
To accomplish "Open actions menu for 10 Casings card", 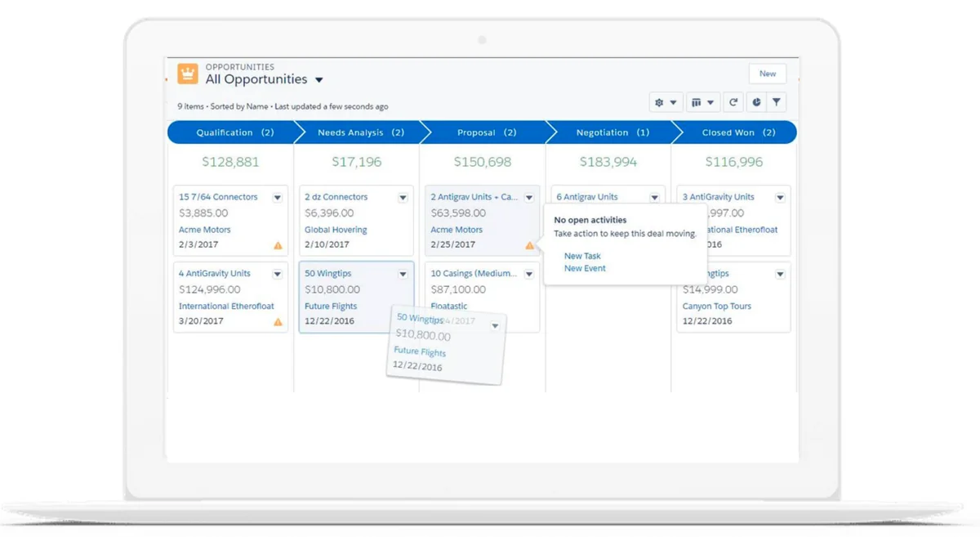I will (x=528, y=275).
